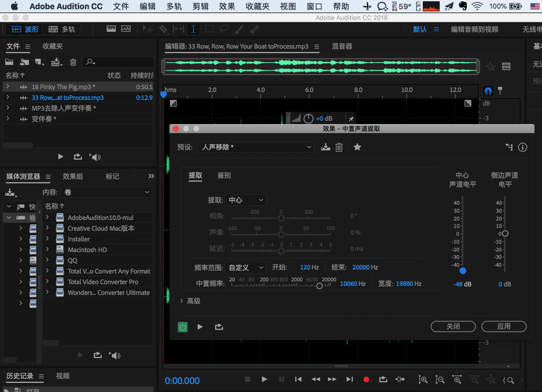542x392 pixels.
Task: Switch to Multitrack (多轨) view
Action: pyautogui.click(x=62, y=29)
